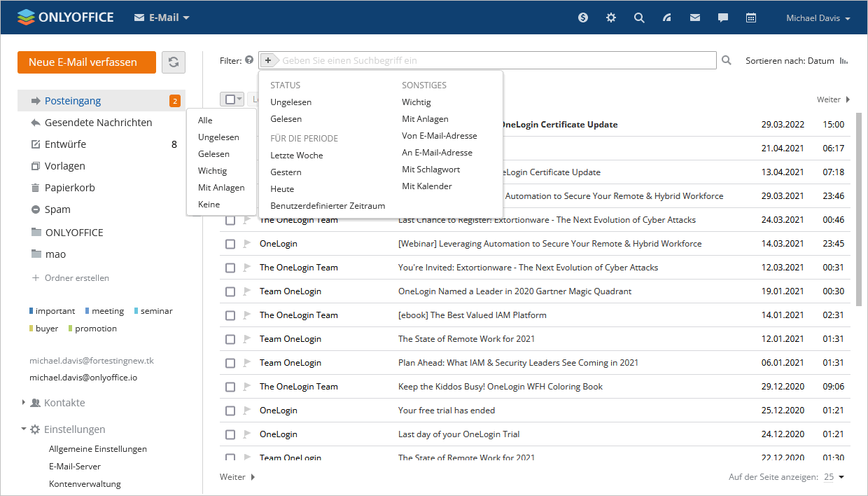Change messages per page count 25

coord(834,477)
